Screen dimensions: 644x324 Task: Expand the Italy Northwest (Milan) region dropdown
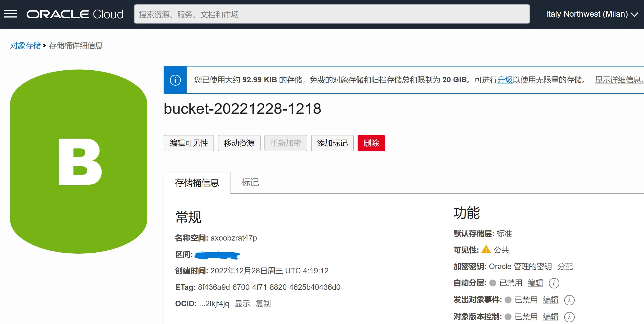coord(592,14)
